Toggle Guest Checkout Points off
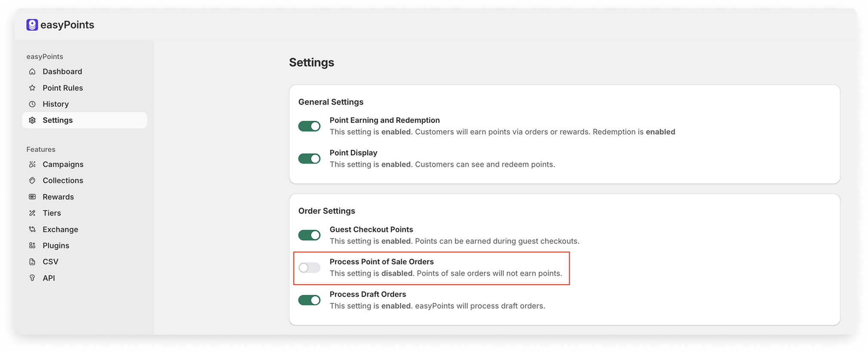 tap(310, 235)
